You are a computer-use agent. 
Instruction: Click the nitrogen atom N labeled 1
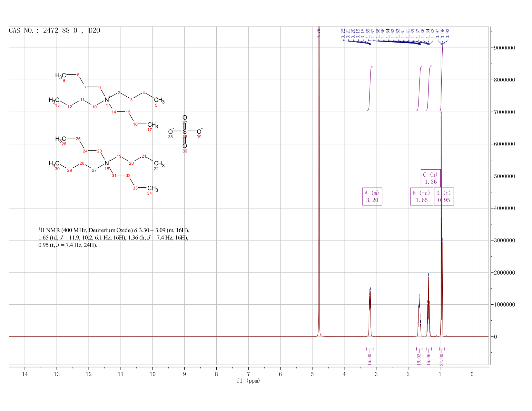107,100
